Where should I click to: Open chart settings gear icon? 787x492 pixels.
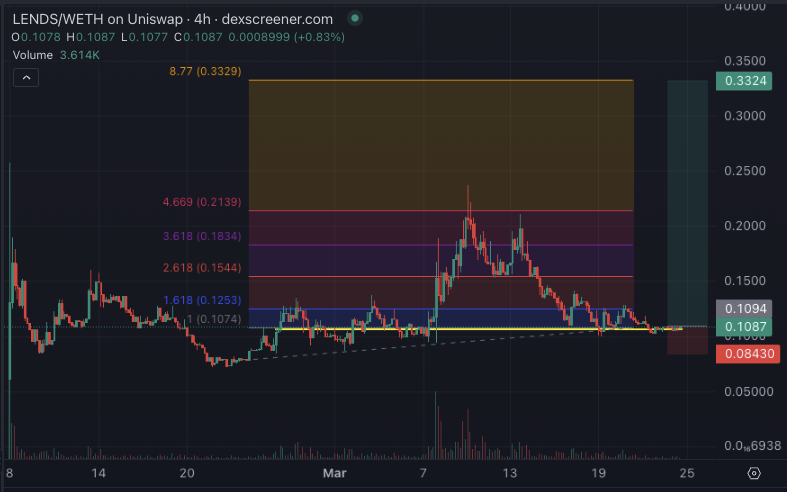[x=754, y=473]
